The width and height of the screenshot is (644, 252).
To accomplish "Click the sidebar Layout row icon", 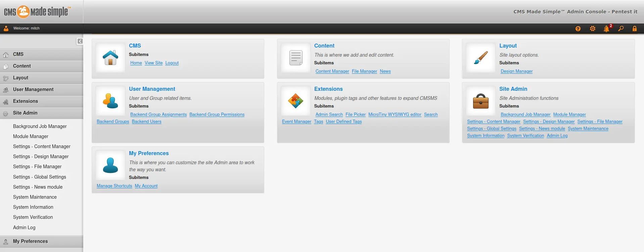I will click(6, 78).
